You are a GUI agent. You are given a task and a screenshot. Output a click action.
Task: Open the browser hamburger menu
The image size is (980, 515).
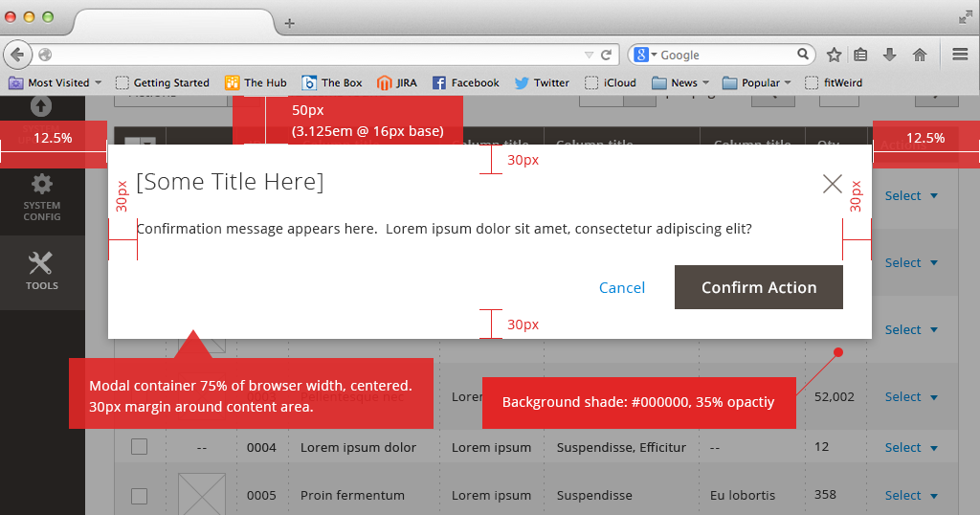[960, 55]
